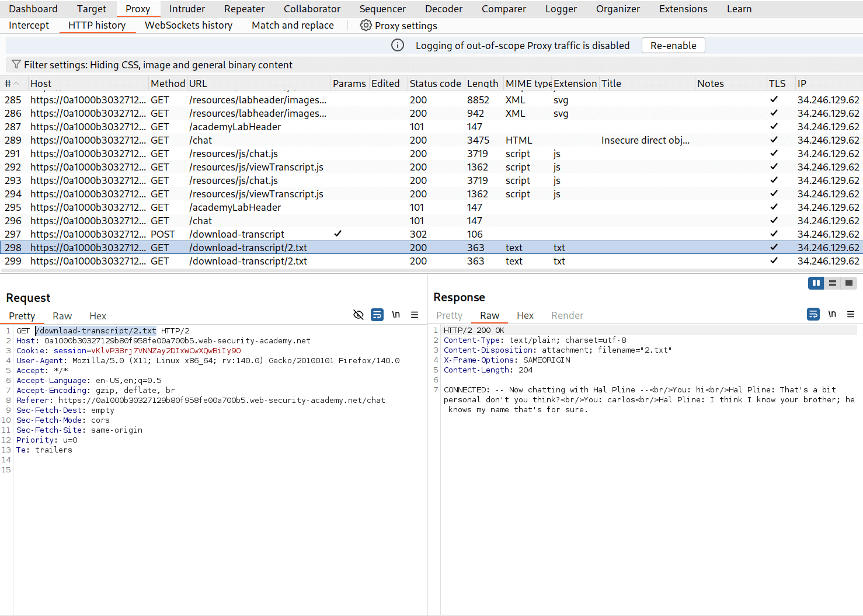
Task: Click the sort chevron on the # column header
Action: tap(16, 83)
